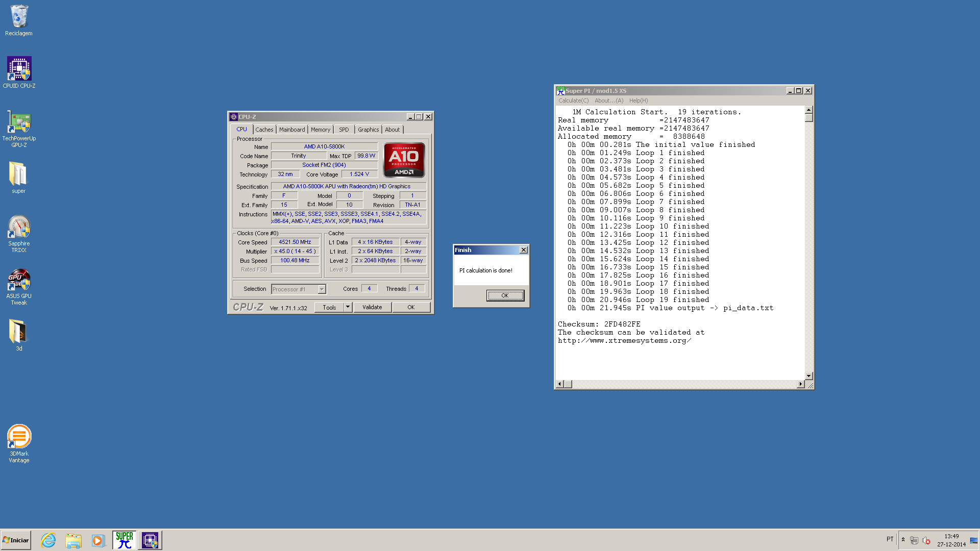This screenshot has height=551, width=980.
Task: Click the network tray icon
Action: (914, 540)
